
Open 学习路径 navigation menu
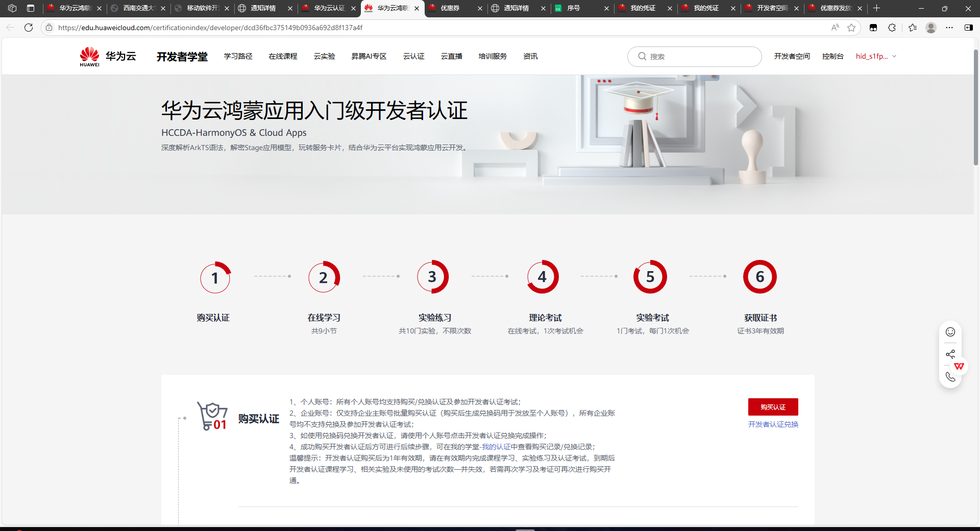click(x=238, y=56)
